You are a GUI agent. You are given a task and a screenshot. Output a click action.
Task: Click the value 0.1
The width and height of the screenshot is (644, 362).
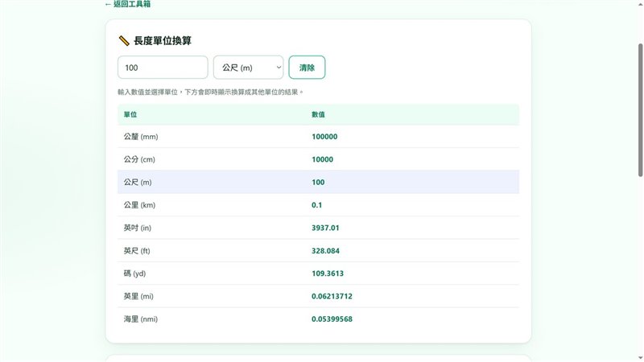pyautogui.click(x=316, y=205)
